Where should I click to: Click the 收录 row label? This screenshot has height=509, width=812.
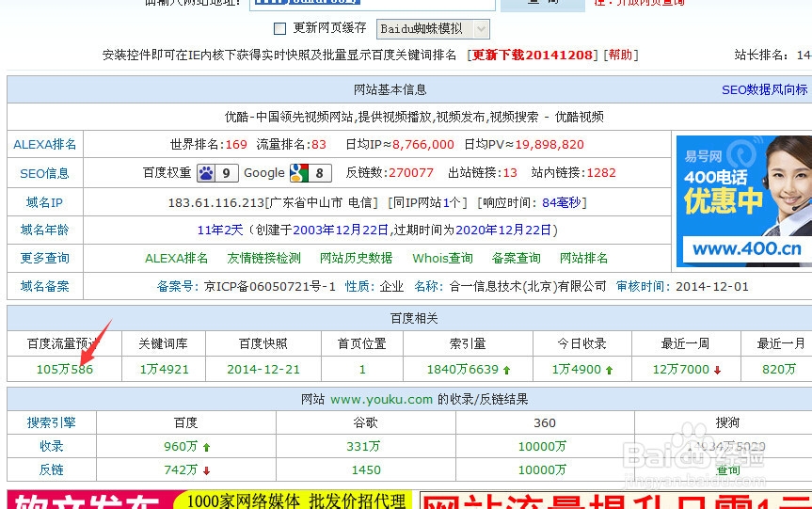coord(51,446)
